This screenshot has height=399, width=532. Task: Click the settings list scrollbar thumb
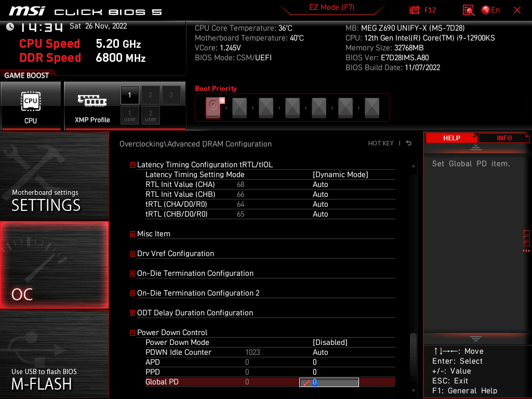pos(413,355)
